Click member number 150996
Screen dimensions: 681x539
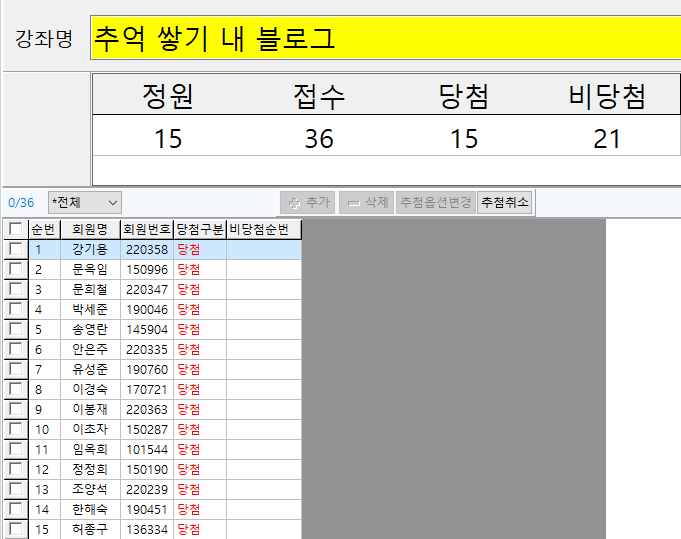click(147, 270)
